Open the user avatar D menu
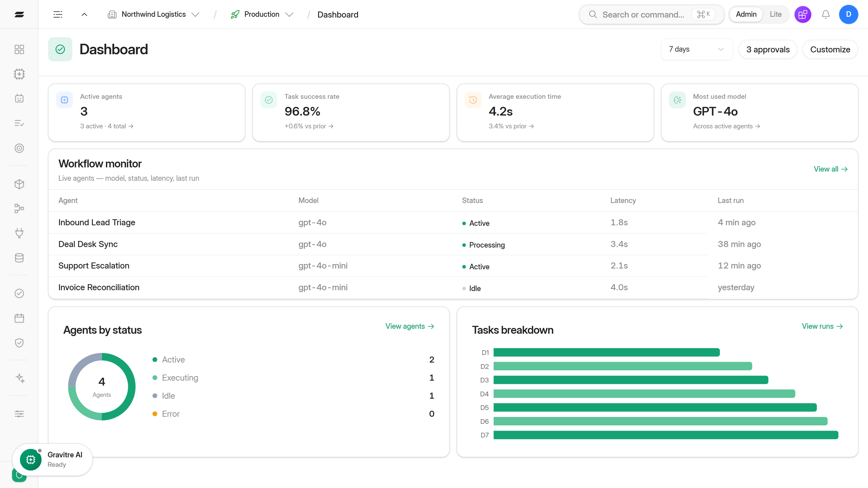 point(848,14)
